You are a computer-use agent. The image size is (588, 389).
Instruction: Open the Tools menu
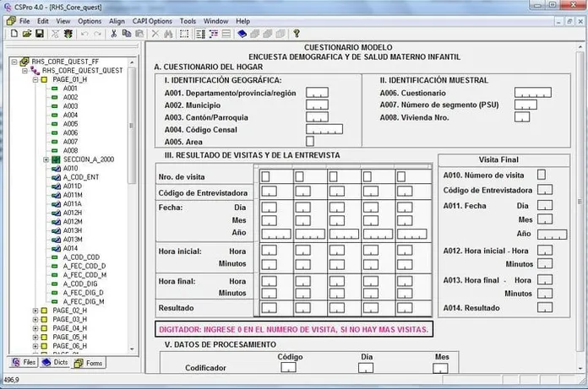[188, 21]
